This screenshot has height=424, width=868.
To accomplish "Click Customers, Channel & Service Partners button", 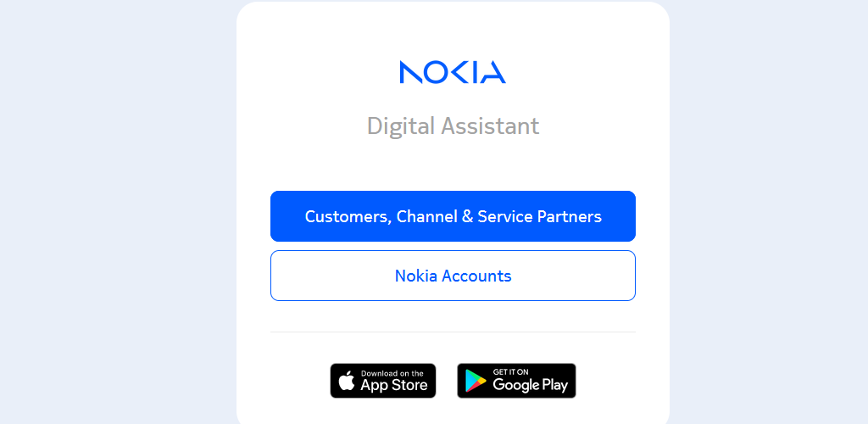I will click(453, 216).
